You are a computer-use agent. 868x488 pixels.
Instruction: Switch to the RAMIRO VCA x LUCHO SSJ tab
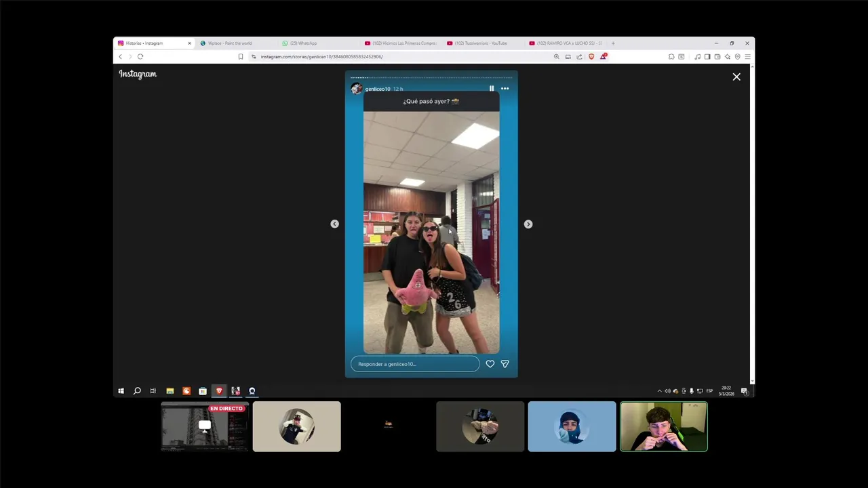(567, 43)
